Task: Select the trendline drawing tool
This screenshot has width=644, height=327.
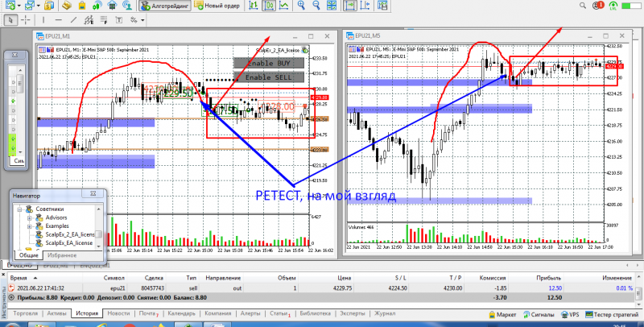Action: point(73,19)
